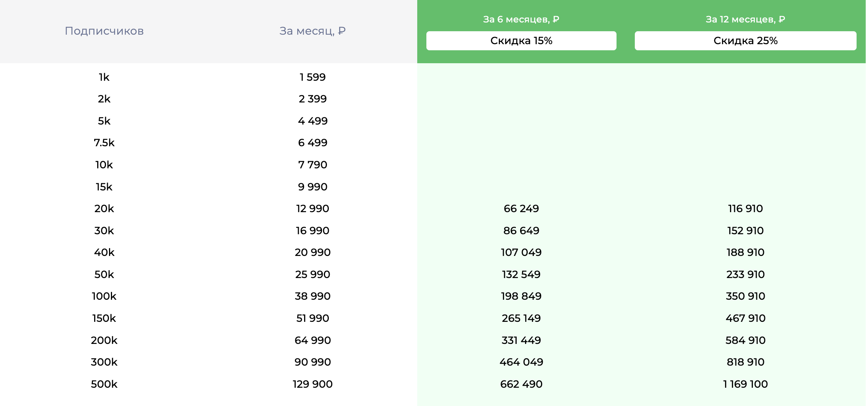Click the Скидка 15% badge
Screen dimensions: 868x406
click(521, 41)
